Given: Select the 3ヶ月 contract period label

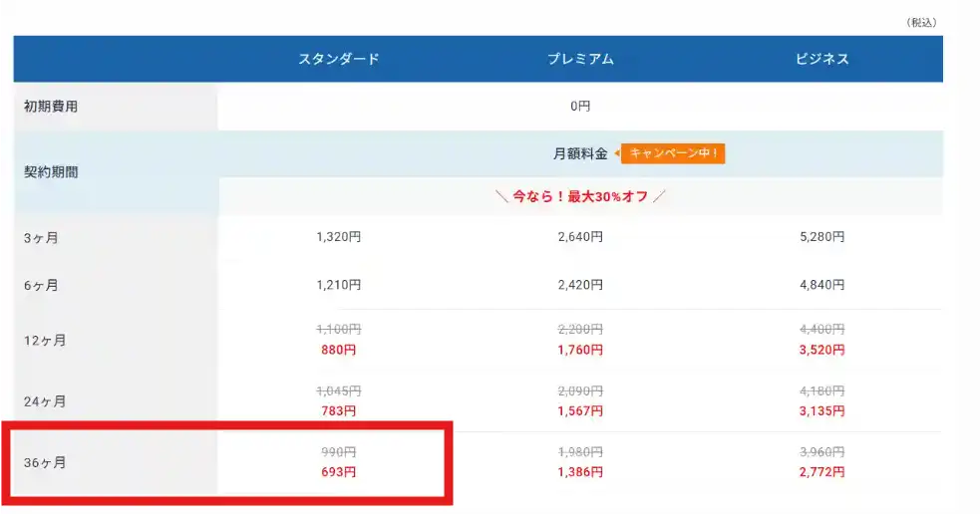Looking at the screenshot, I should (41, 238).
